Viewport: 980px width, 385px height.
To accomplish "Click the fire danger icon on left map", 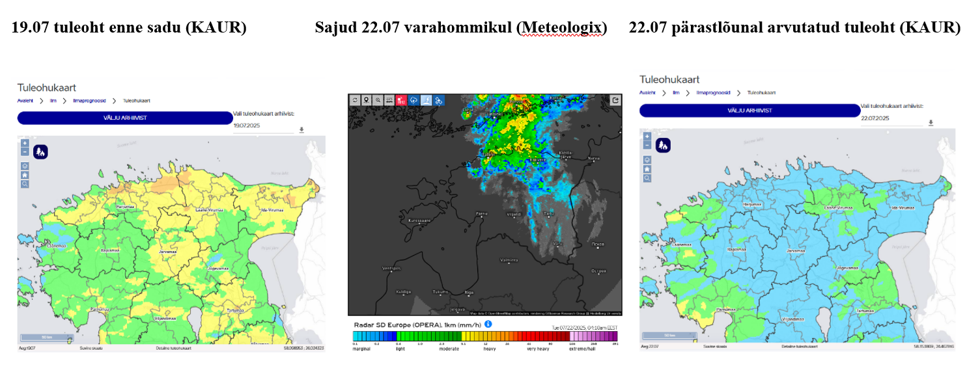I will [40, 152].
